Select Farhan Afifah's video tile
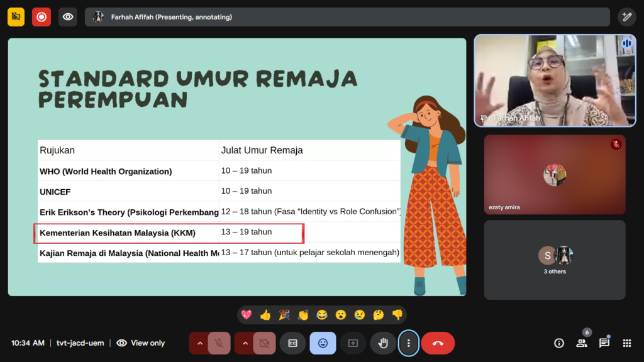This screenshot has width=644, height=362. [x=555, y=80]
